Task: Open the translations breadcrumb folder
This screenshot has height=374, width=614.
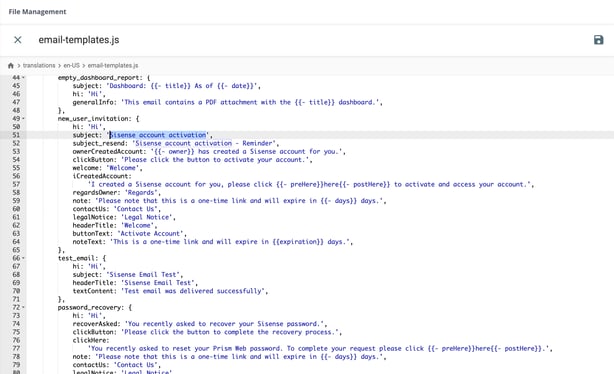Action: 39,65
